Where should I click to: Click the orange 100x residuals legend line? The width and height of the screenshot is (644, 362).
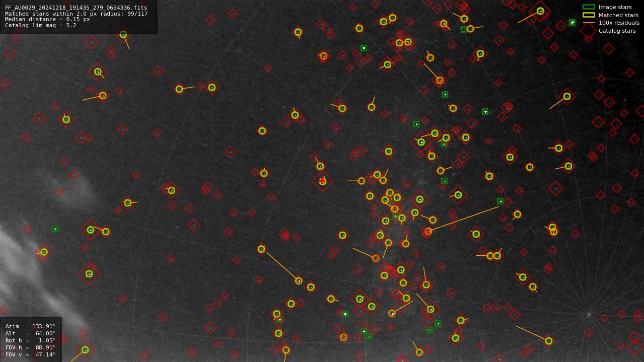point(589,23)
